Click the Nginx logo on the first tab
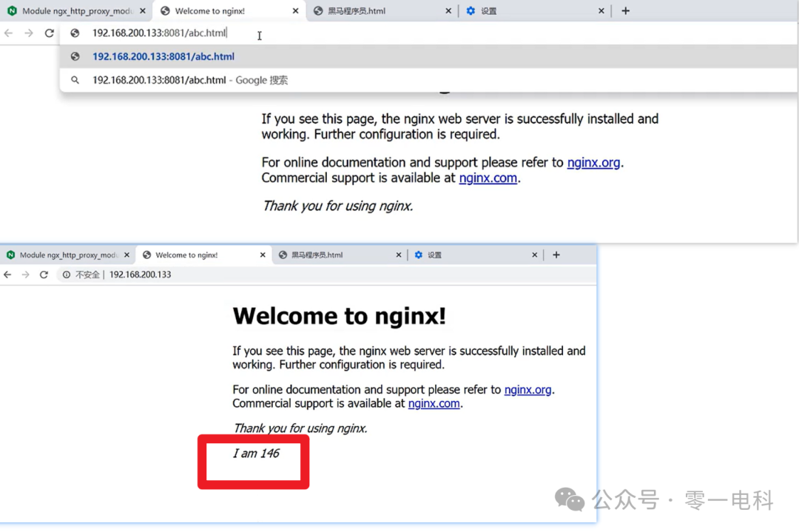Image resolution: width=799 pixels, height=532 pixels. [10, 11]
